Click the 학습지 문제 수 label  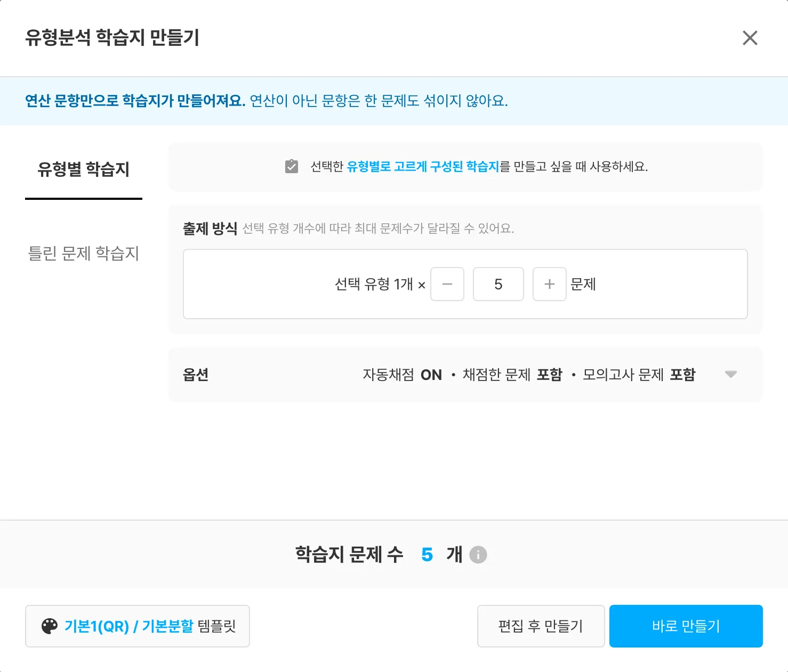(349, 555)
